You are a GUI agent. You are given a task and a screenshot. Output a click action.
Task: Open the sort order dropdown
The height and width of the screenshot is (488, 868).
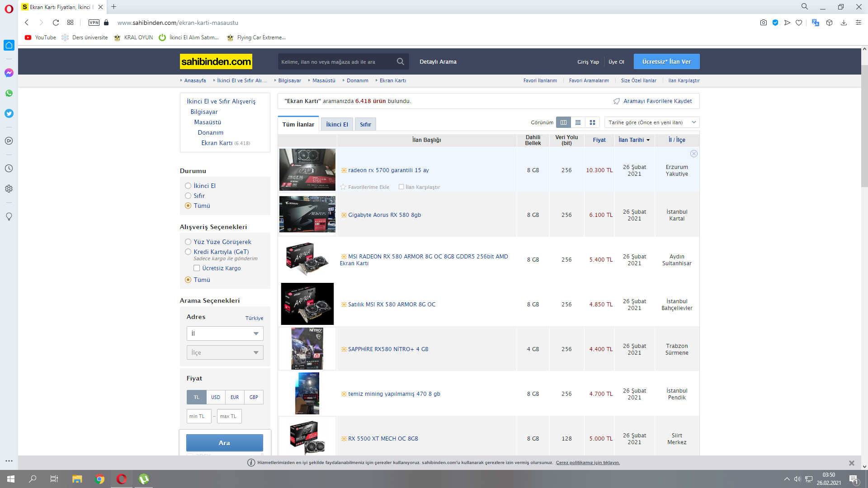pos(651,122)
